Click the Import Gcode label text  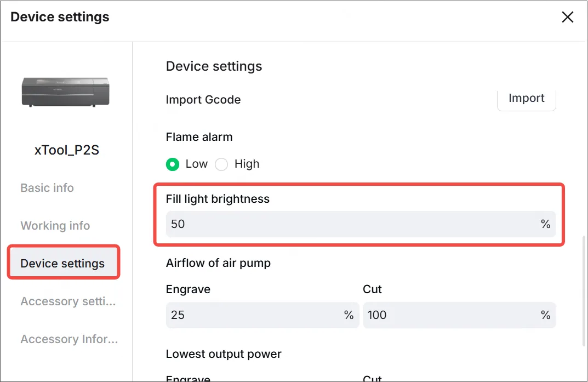[x=203, y=100]
